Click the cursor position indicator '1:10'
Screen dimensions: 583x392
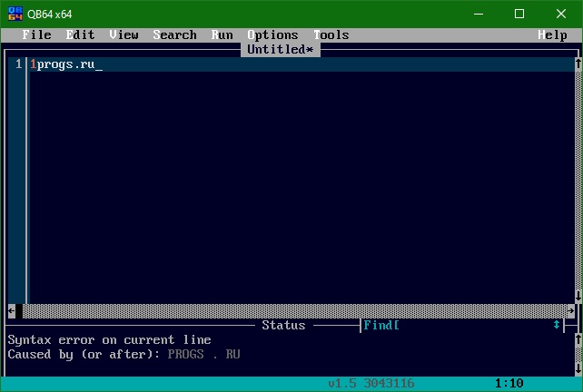(509, 383)
